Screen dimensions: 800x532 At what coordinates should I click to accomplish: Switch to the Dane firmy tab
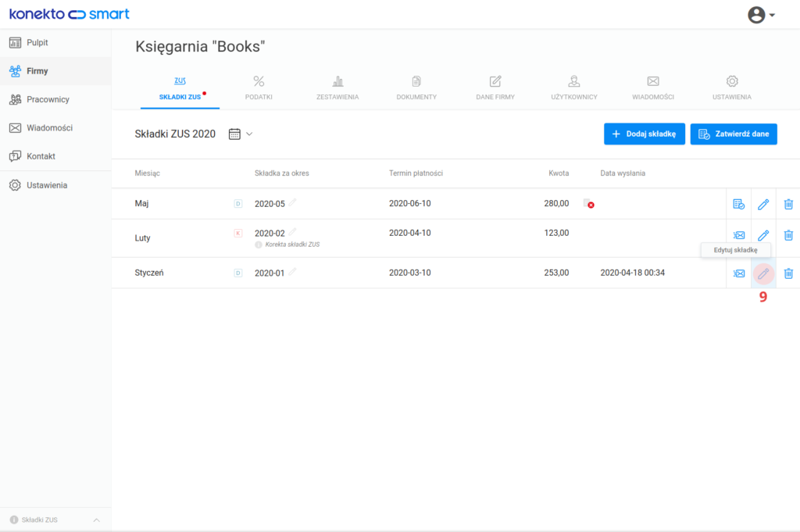(495, 87)
